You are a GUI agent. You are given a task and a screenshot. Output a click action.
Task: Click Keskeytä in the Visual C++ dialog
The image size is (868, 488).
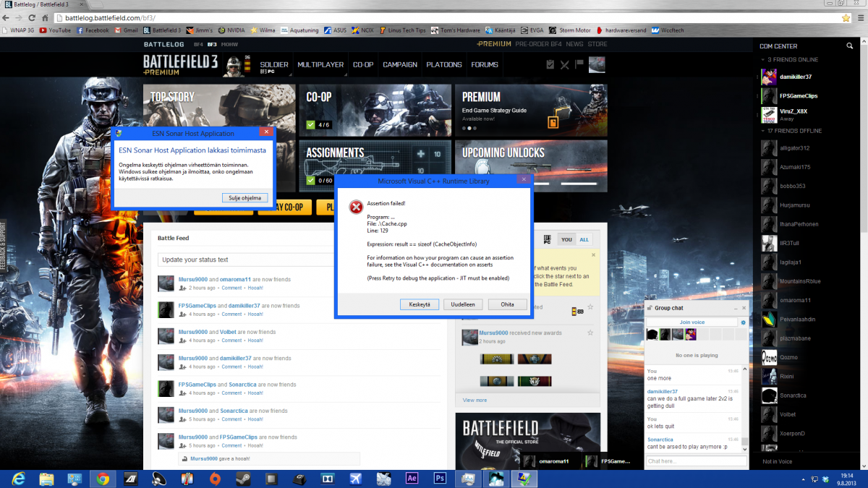pos(419,304)
